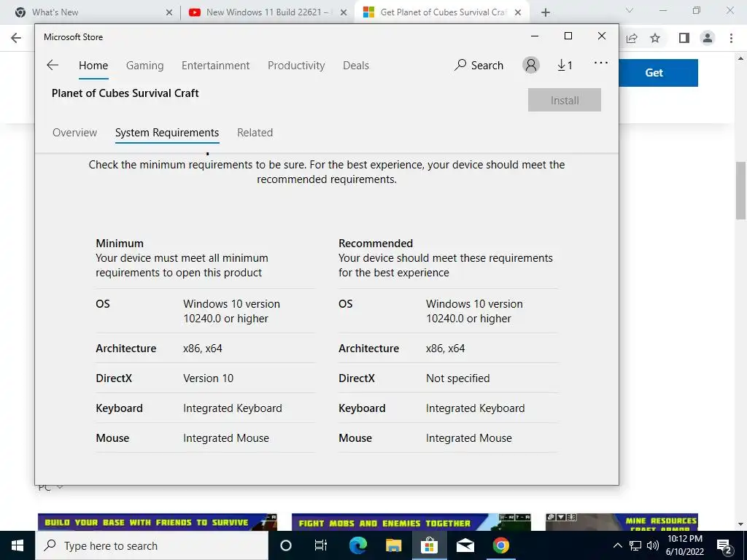The width and height of the screenshot is (747, 560).
Task: Close the New Windows 11 Build tab
Action: tap(344, 12)
